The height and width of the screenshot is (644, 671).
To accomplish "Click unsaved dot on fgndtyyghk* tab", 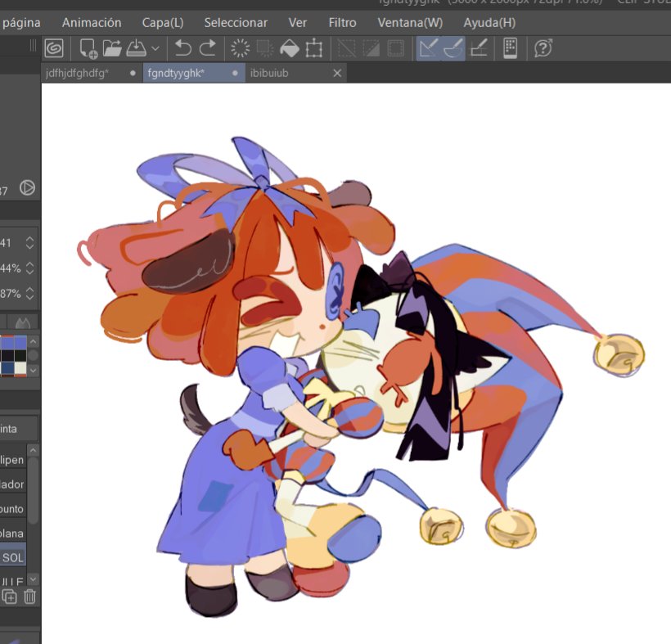I will click(x=235, y=73).
